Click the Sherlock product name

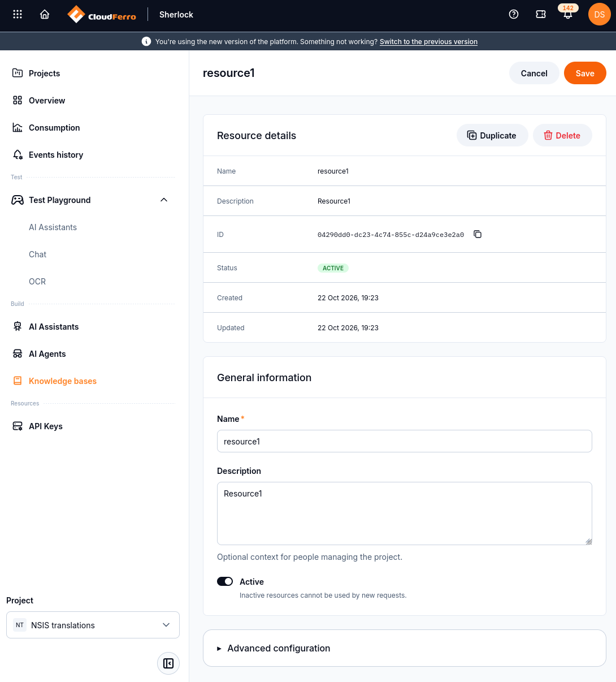click(x=176, y=15)
